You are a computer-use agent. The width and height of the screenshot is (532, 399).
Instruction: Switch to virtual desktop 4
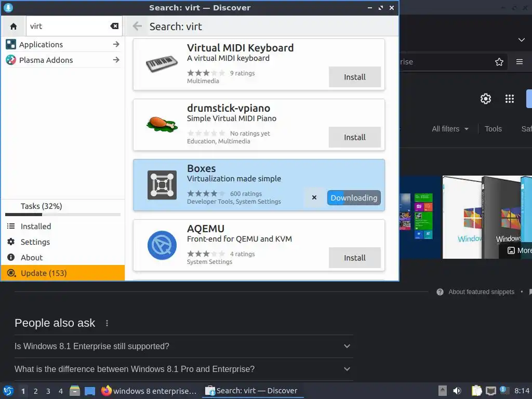pos(61,391)
